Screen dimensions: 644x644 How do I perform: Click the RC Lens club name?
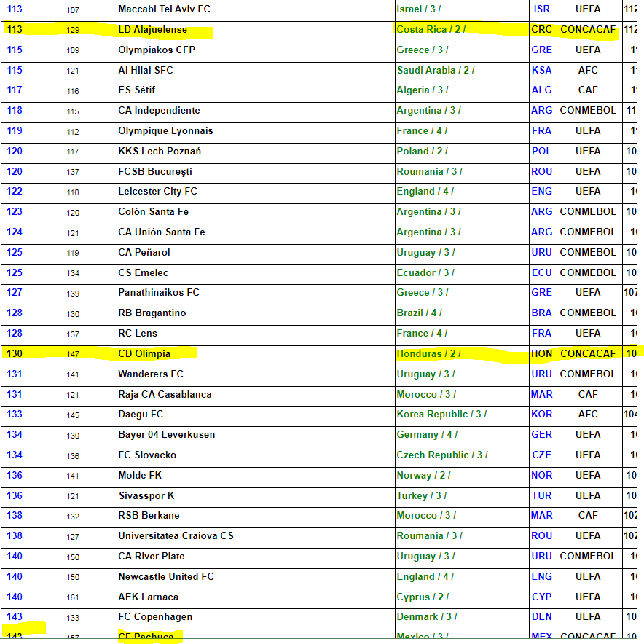coord(138,334)
